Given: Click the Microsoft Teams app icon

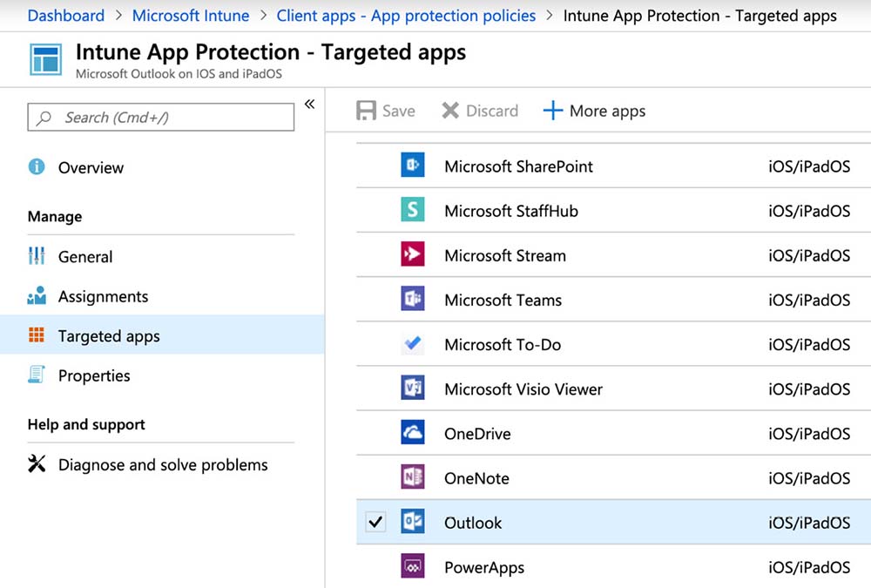Looking at the screenshot, I should point(413,300).
